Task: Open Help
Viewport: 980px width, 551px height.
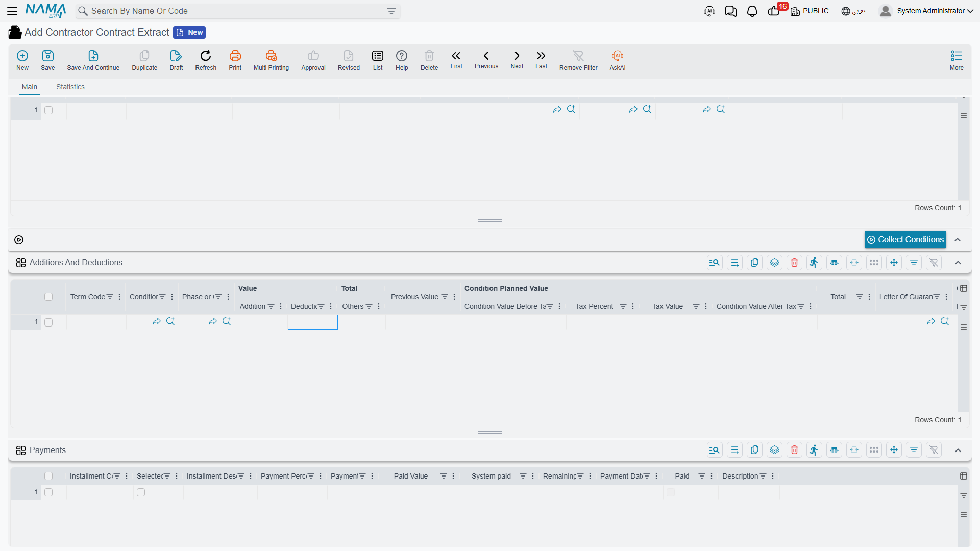Action: 402,60
